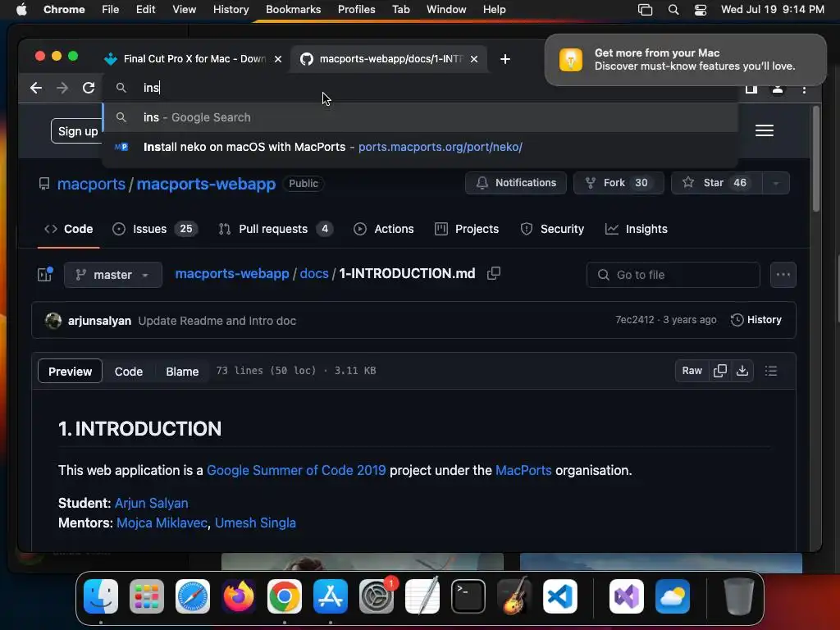Copy raw file contents icon
The height and width of the screenshot is (630, 840).
pos(720,371)
